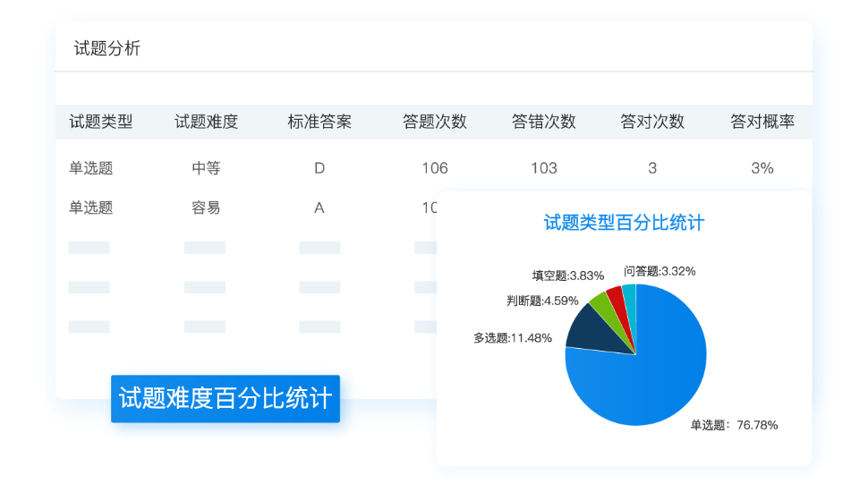Click the 单选题：76.78% chart label
The height and width of the screenshot is (501, 868).
point(733,425)
